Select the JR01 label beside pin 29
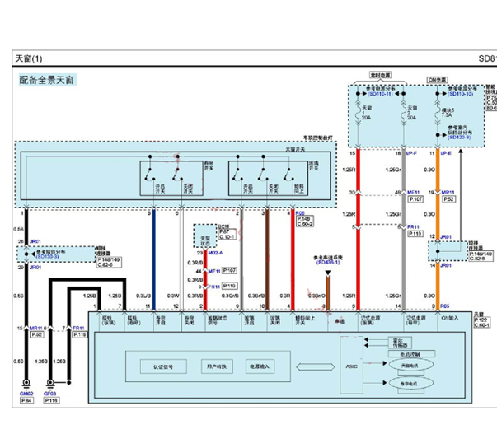This screenshot has width=497, height=448. click(35, 268)
